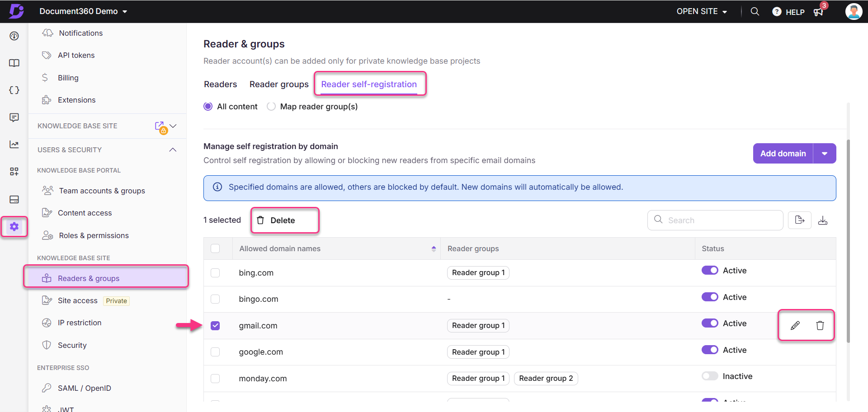This screenshot has width=868, height=412.
Task: Click the Extensions puzzle icon
Action: tap(46, 100)
